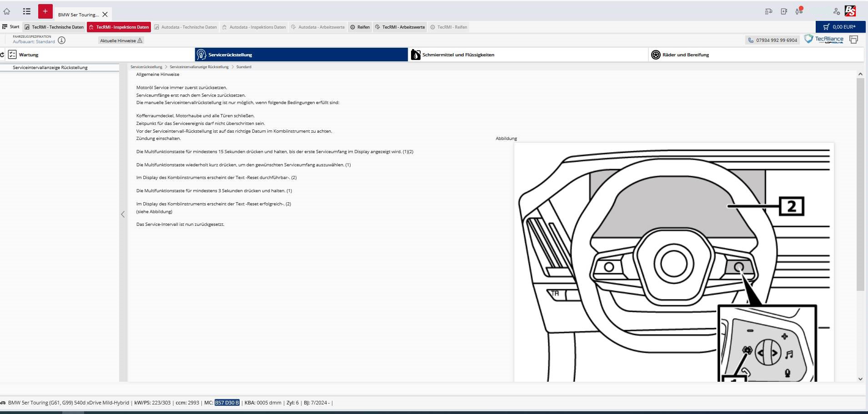Click the red plus new tab button

[45, 11]
